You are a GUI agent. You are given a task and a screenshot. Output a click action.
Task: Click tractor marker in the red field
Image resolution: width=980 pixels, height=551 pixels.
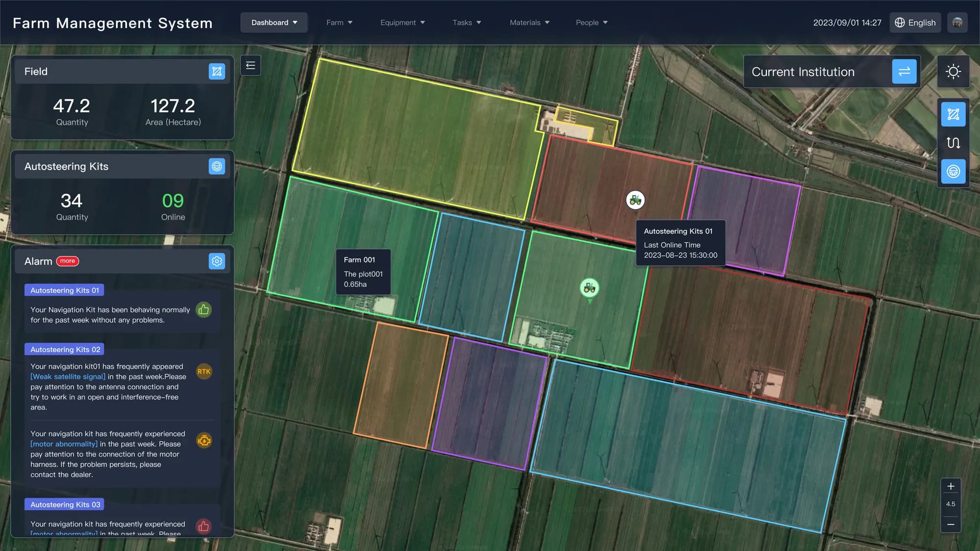(x=636, y=200)
